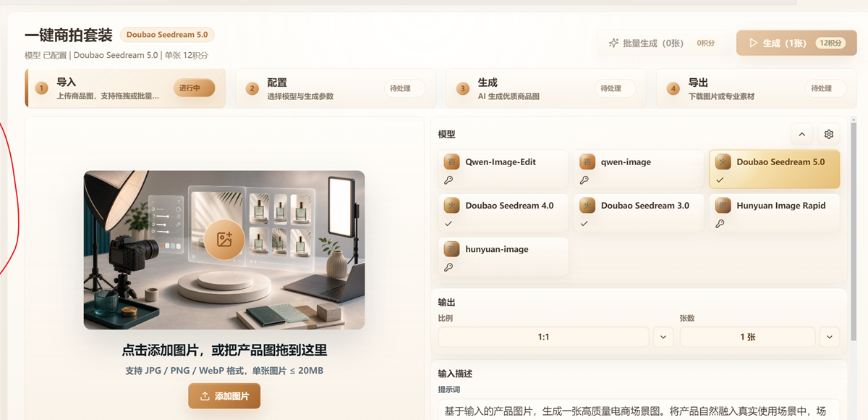Click the 下载图片或专业素材 subtitle
Image resolution: width=868 pixels, height=420 pixels.
(x=721, y=96)
